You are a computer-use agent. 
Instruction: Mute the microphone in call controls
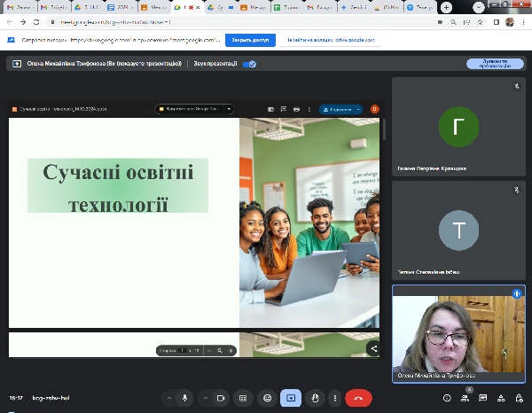(x=184, y=399)
